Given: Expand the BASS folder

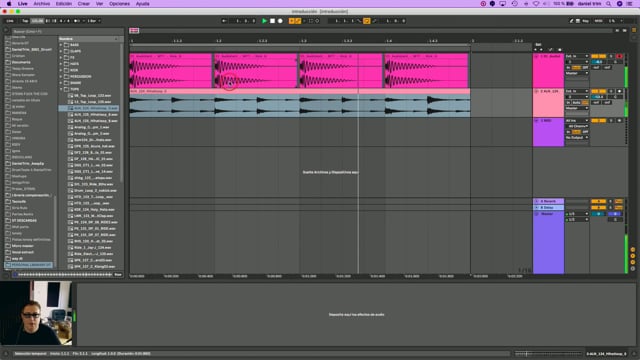Looking at the screenshot, I should pos(61,45).
